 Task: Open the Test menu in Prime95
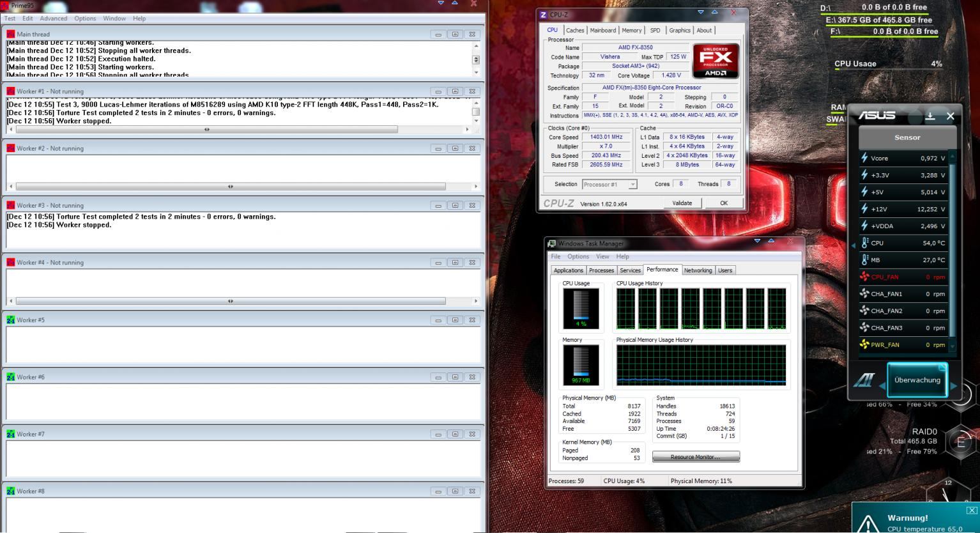[10, 19]
